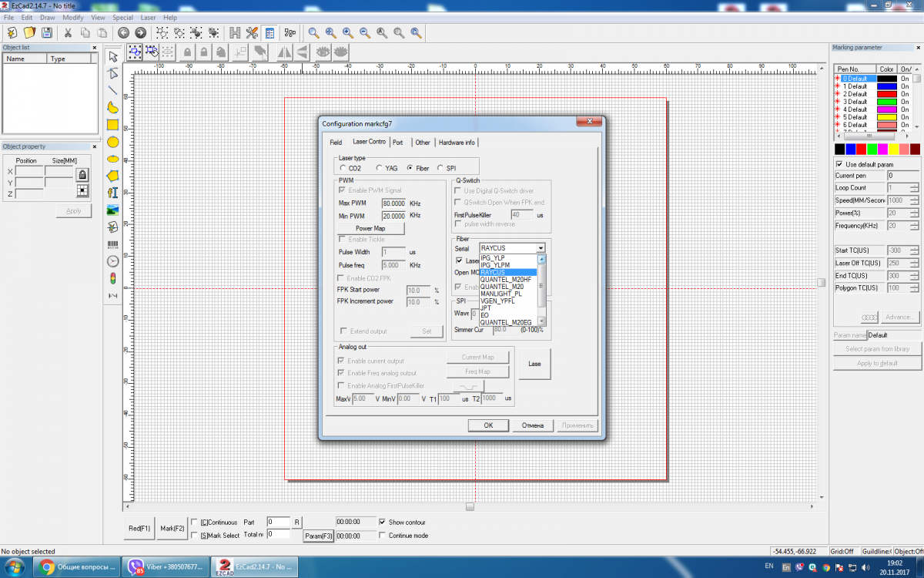Toggle Use default param checkbox
The width and height of the screenshot is (924, 578).
839,164
